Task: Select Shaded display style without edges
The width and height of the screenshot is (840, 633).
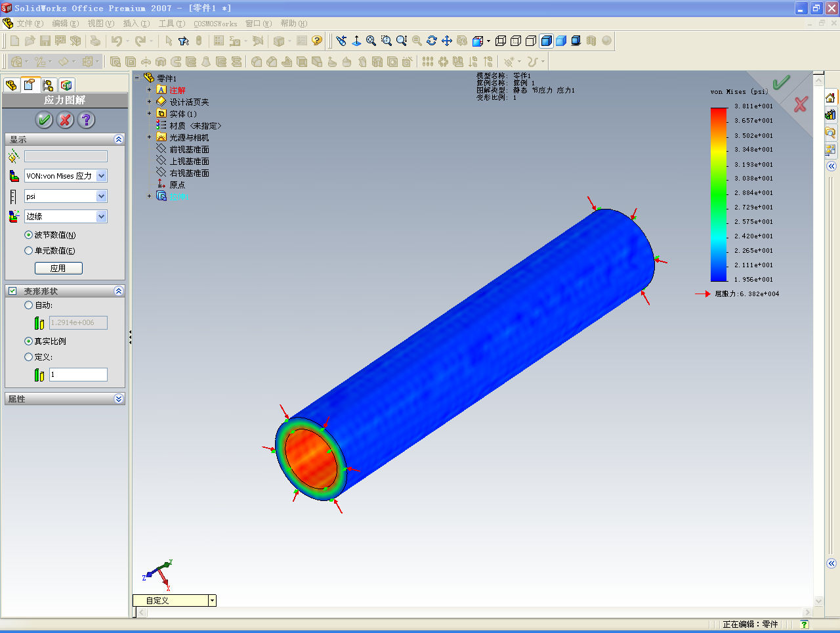Action: (561, 41)
